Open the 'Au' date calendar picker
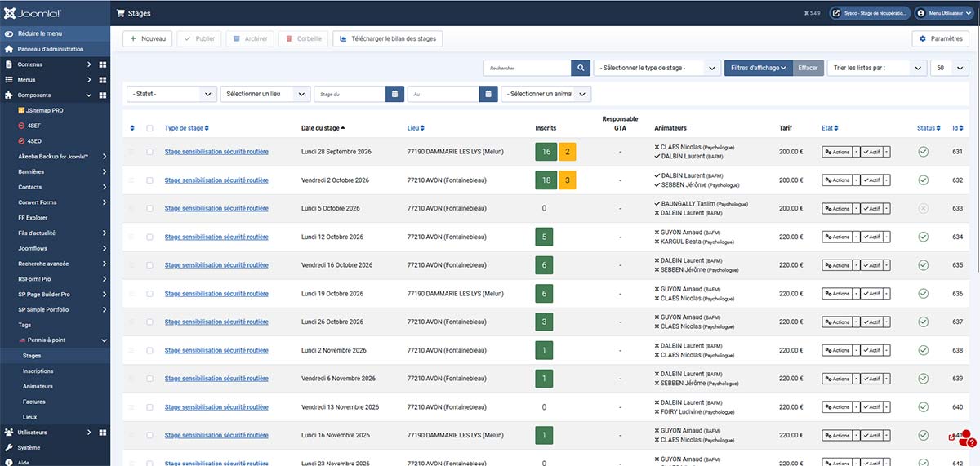This screenshot has width=980, height=466. coord(488,94)
